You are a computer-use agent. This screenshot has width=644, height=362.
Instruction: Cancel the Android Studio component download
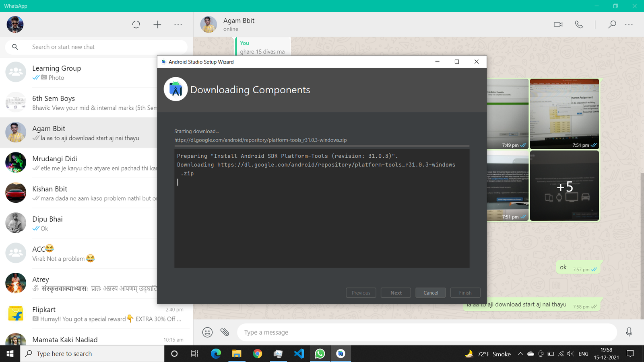tap(431, 293)
